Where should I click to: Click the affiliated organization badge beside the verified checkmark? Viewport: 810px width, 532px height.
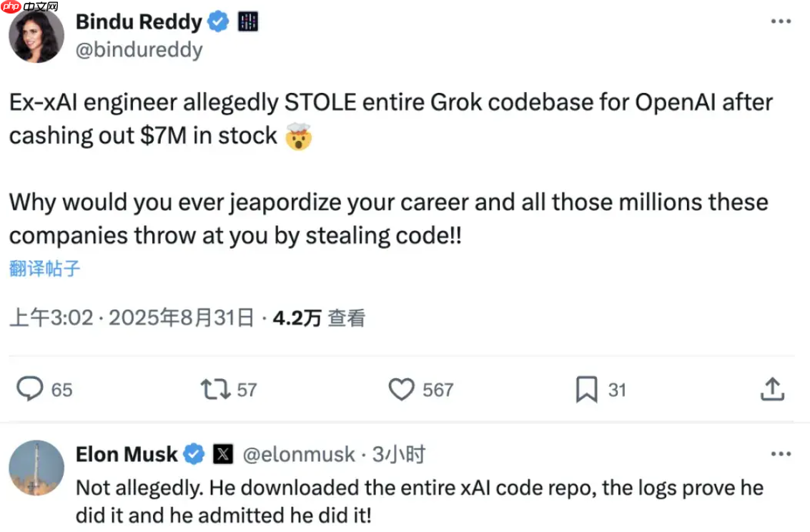click(x=247, y=21)
